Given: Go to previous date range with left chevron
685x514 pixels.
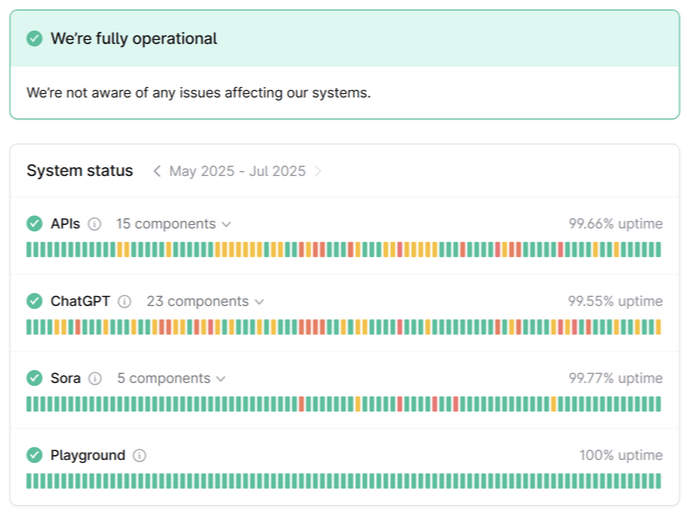Looking at the screenshot, I should tap(157, 171).
